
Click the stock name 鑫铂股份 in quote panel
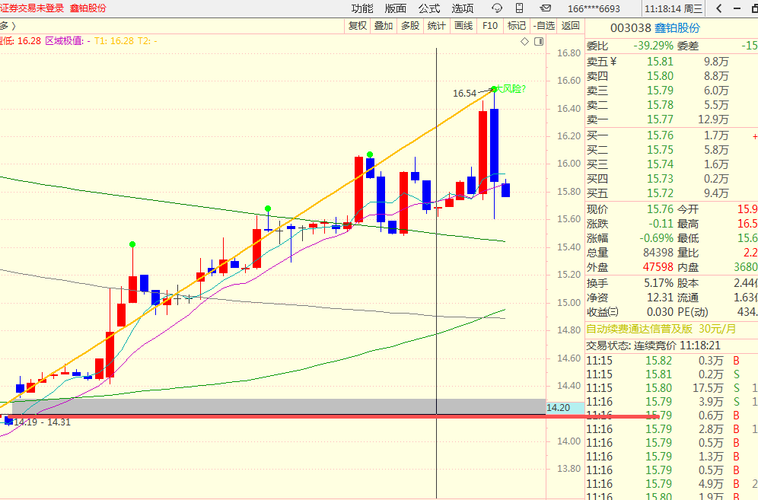[x=677, y=28]
